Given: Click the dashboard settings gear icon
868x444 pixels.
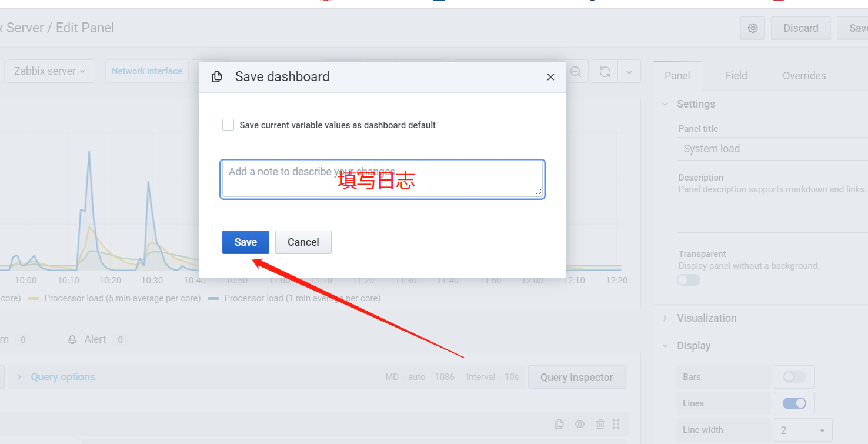Looking at the screenshot, I should click(752, 28).
